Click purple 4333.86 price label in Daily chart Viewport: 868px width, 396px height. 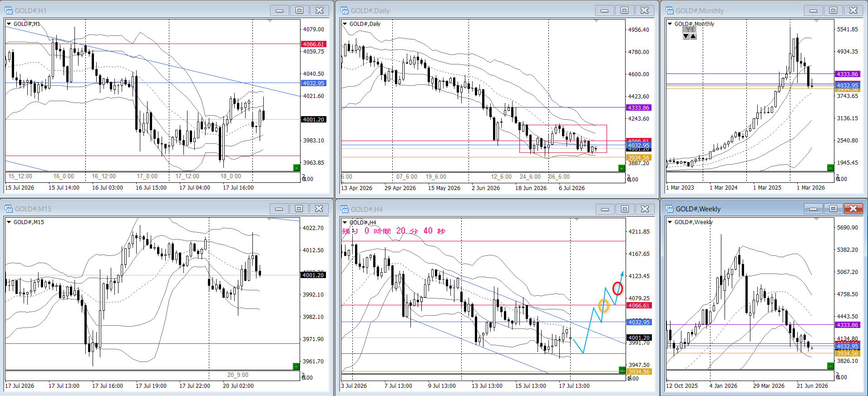[639, 108]
